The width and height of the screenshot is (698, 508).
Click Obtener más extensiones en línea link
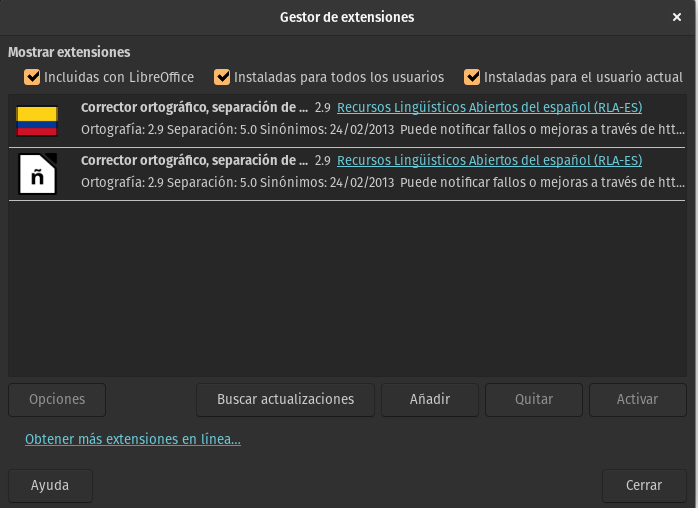(x=133, y=439)
